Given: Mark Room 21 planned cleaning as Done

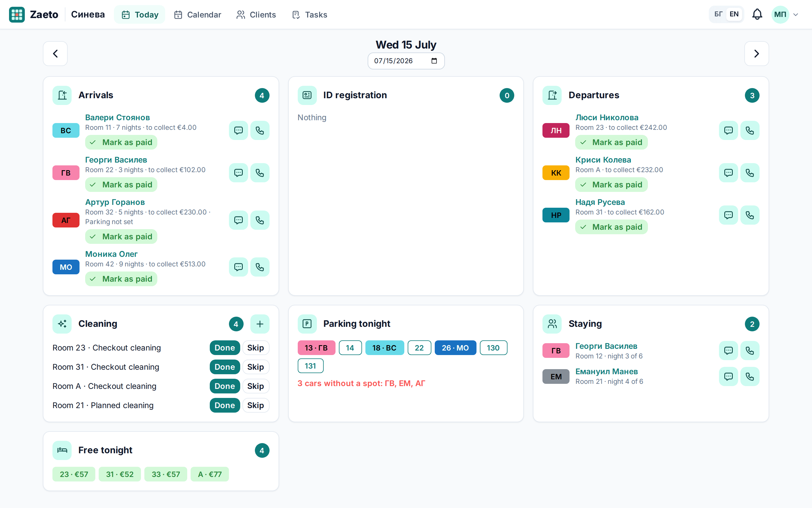Looking at the screenshot, I should [x=225, y=405].
